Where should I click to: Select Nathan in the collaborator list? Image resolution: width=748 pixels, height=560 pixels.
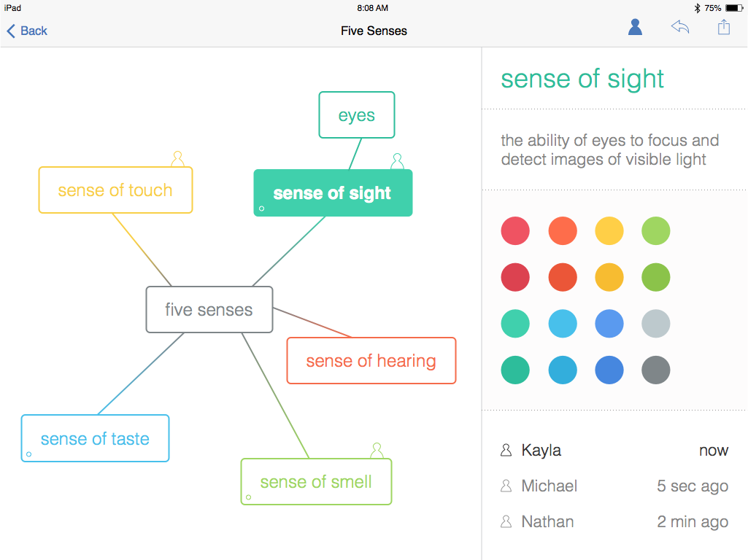(614, 521)
